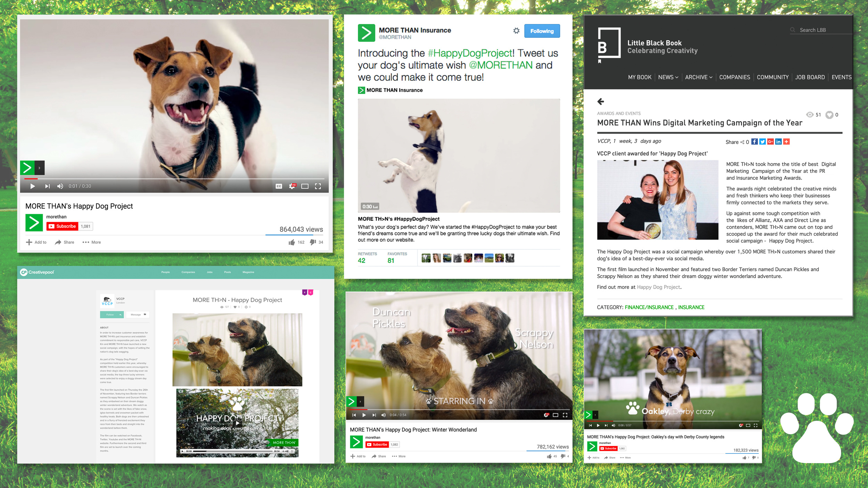
Task: Click Add to under the 864,043 views video
Action: 36,242
